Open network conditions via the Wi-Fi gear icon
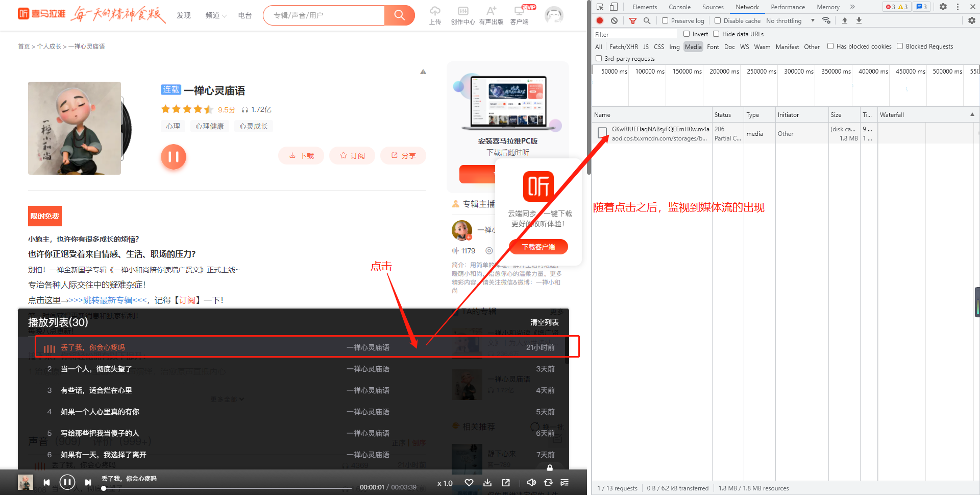This screenshot has height=495, width=980. coord(826,20)
